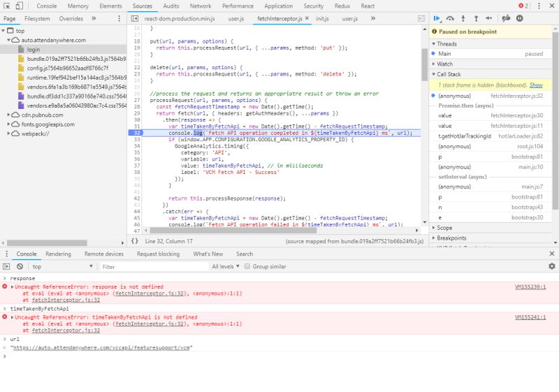Open navigator pane more options menu
Image resolution: width=559 pixels, height=392 pixels.
click(119, 19)
